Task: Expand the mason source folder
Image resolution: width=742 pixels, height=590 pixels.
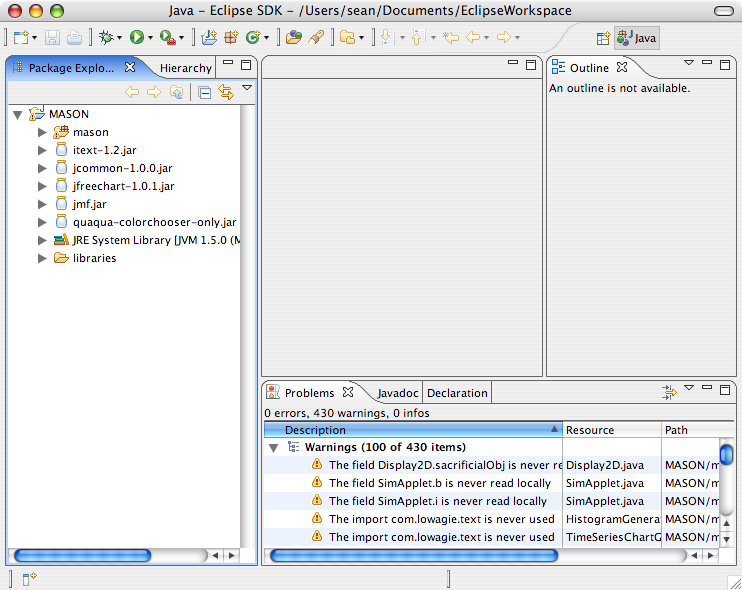Action: tap(42, 132)
